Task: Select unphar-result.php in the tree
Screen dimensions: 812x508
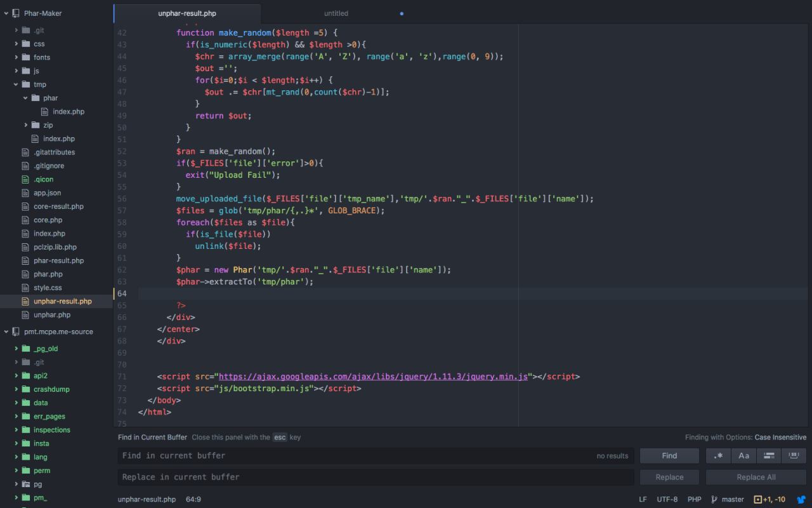Action: point(62,302)
